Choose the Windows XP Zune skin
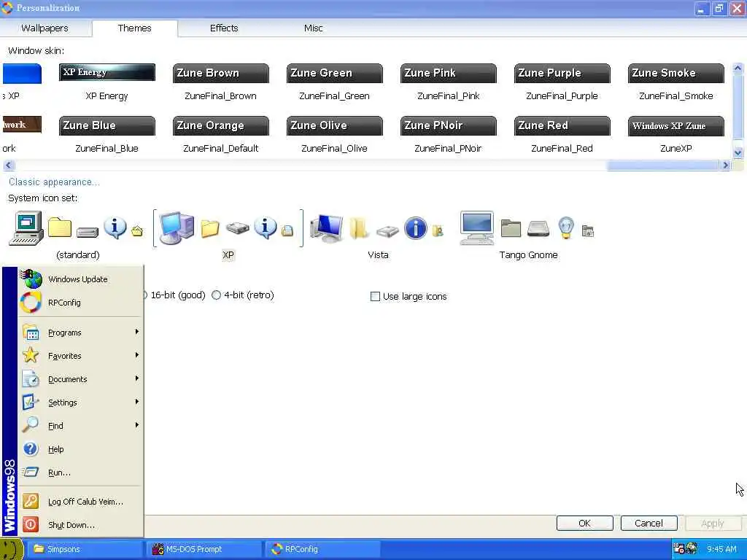747x560 pixels. pos(676,125)
